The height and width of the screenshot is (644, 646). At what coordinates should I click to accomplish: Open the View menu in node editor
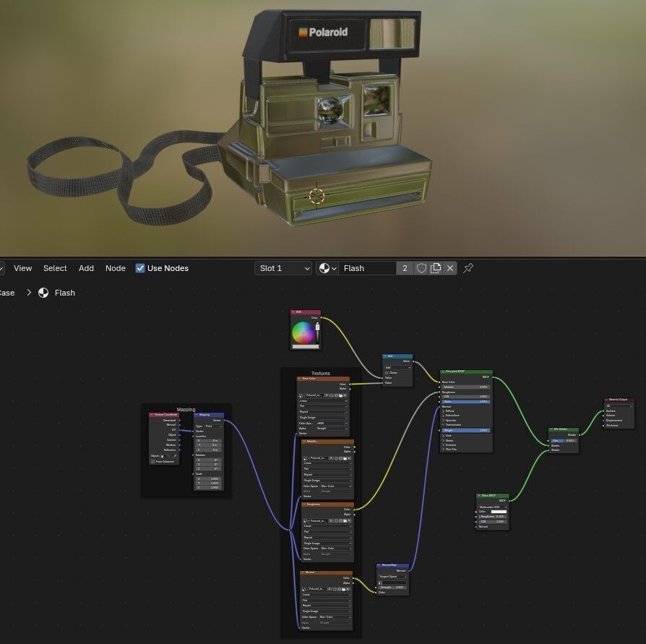point(22,268)
